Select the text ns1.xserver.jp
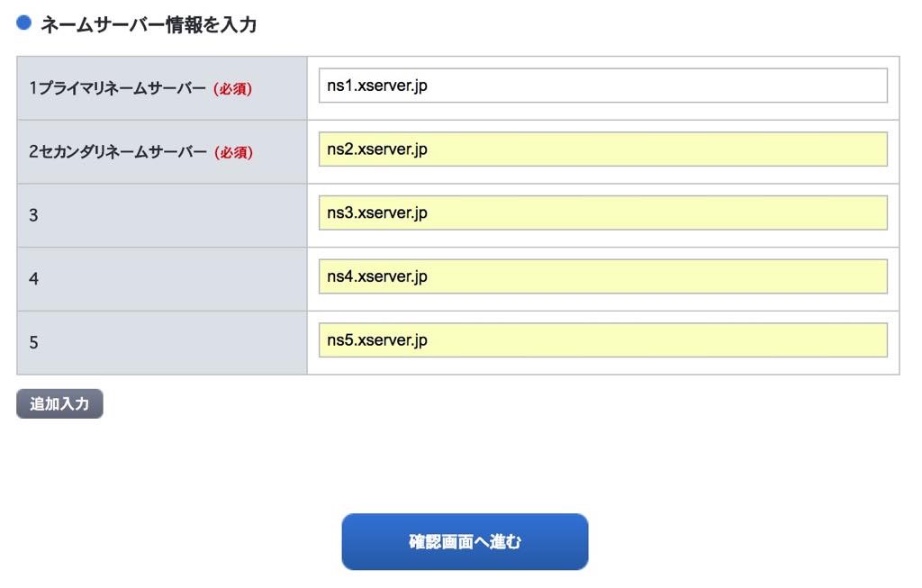The width and height of the screenshot is (922, 588). 376,86
